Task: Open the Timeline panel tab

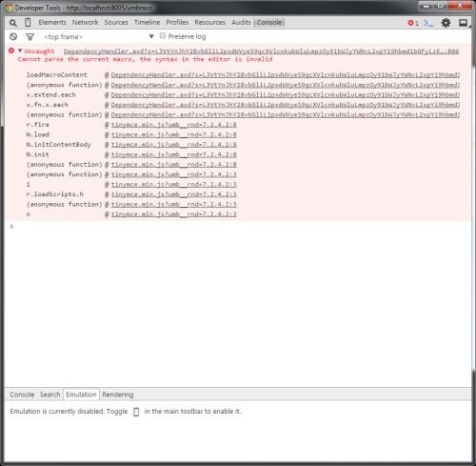Action: pos(147,23)
